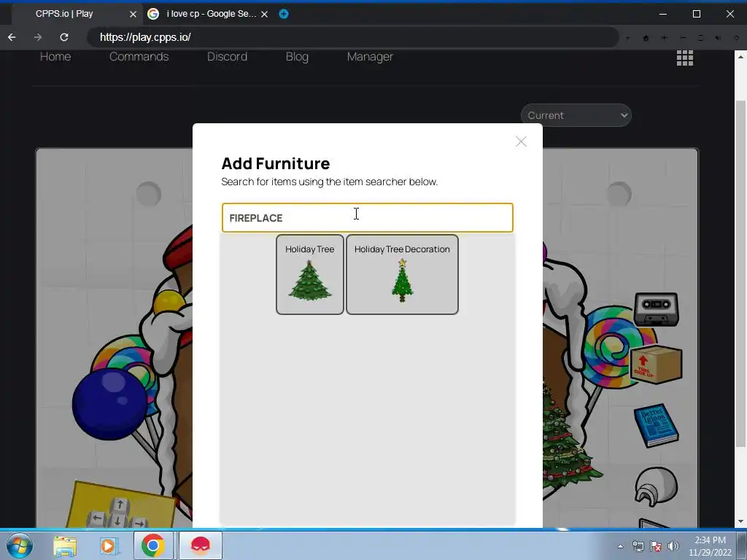Click the furniture search input field
This screenshot has height=560, width=747.
pyautogui.click(x=368, y=217)
